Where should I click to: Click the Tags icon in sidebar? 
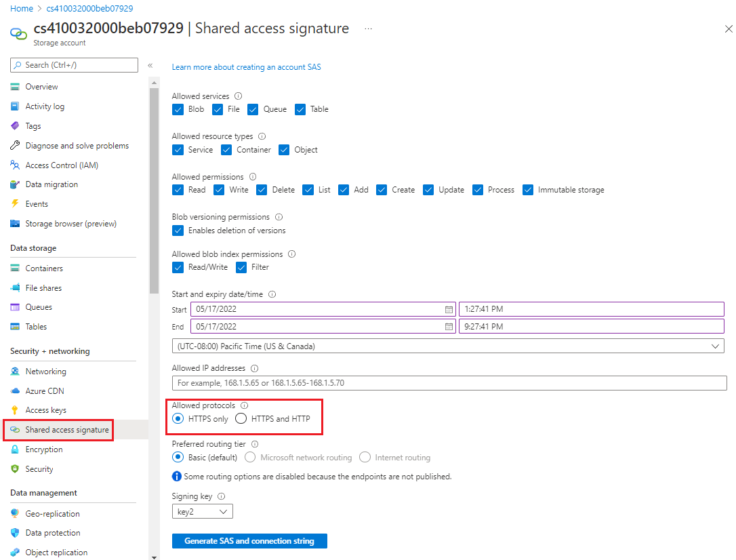coord(15,126)
